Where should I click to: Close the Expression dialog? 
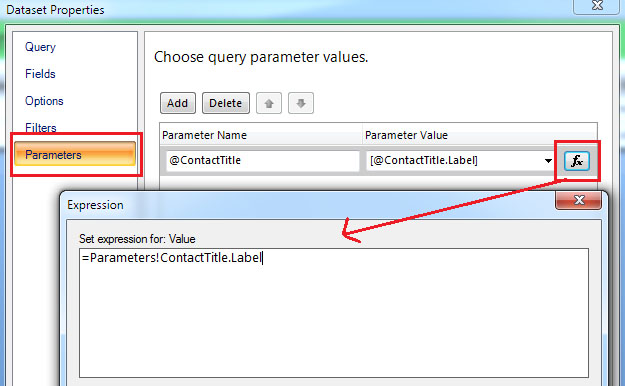click(578, 200)
